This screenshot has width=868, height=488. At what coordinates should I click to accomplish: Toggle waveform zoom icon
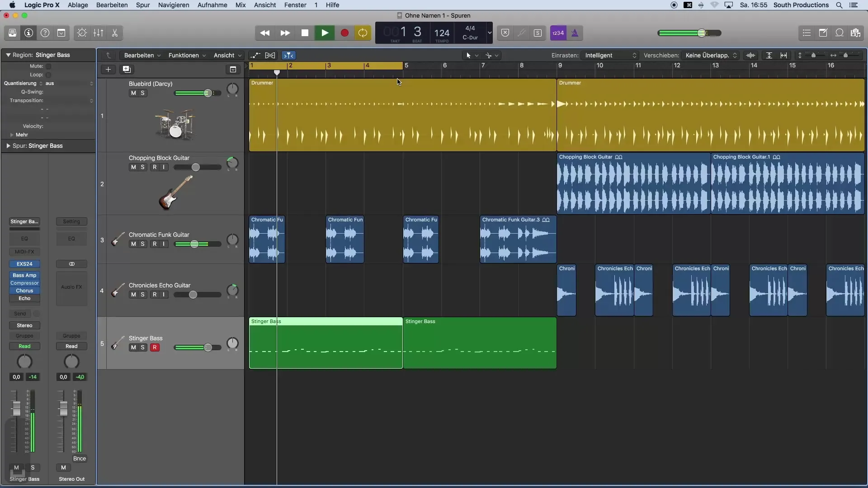coord(750,55)
